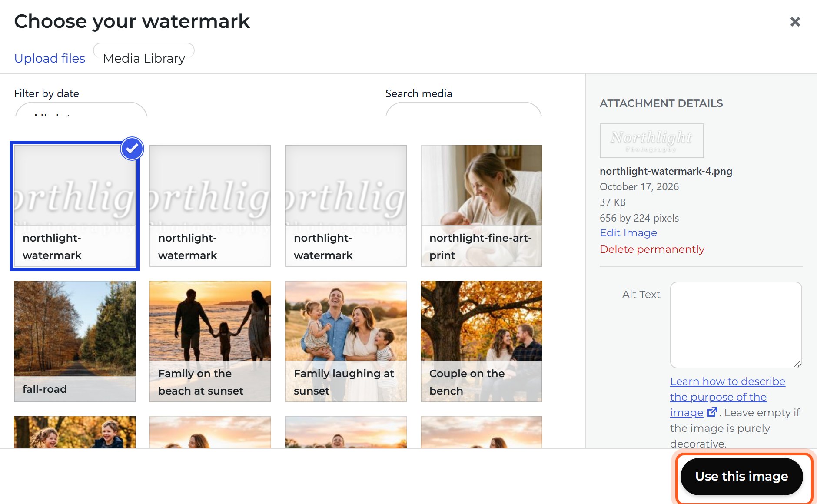
Task: Close the Choose your watermark dialog
Action: [795, 22]
